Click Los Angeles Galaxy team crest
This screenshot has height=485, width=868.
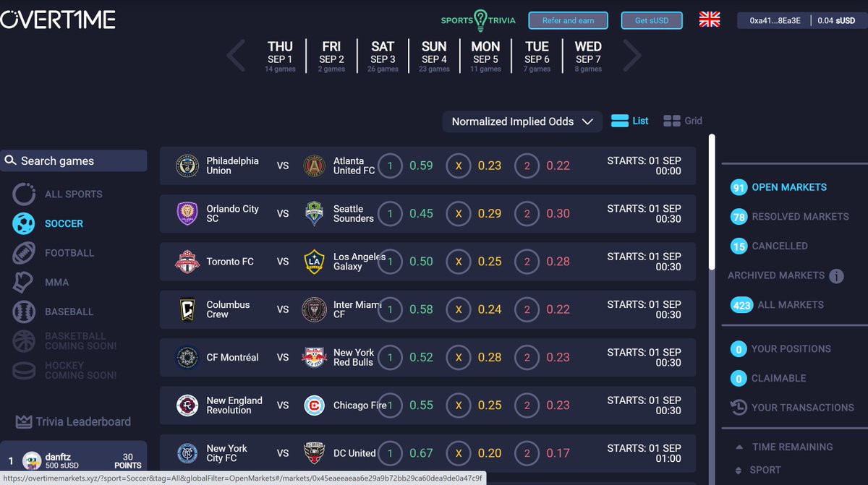315,262
